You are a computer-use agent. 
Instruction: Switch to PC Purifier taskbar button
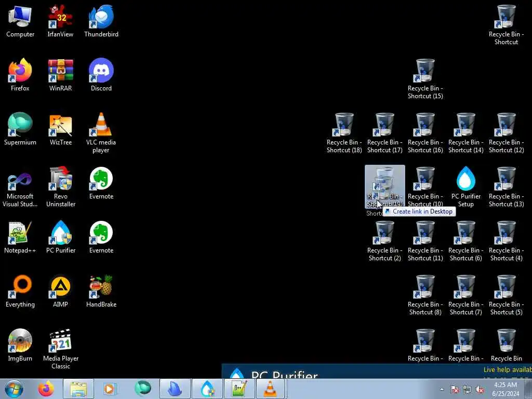coord(207,389)
